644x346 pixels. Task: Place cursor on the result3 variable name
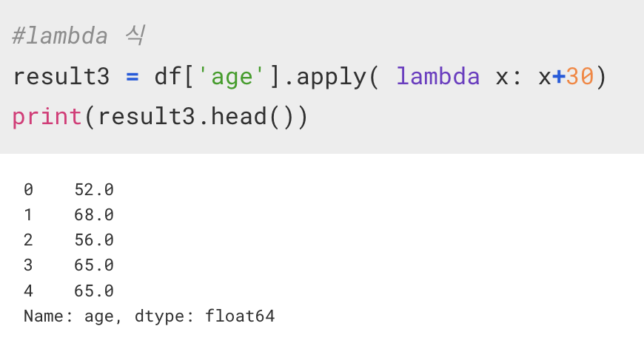[61, 76]
